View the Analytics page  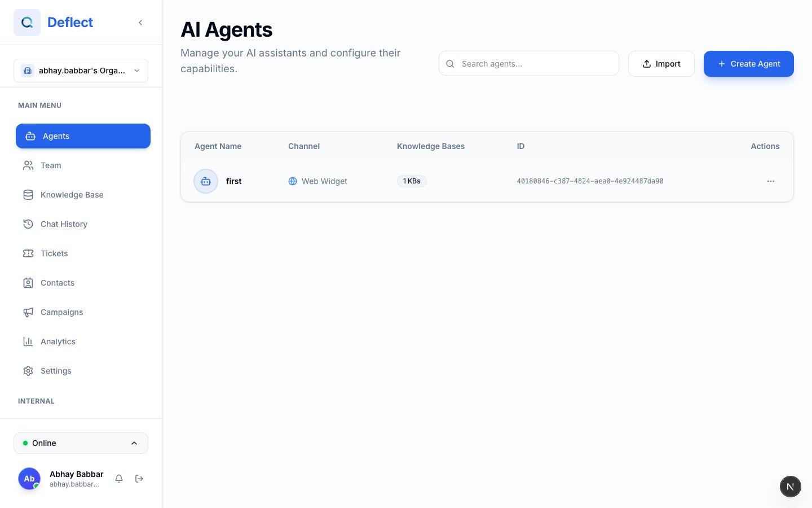83,341
